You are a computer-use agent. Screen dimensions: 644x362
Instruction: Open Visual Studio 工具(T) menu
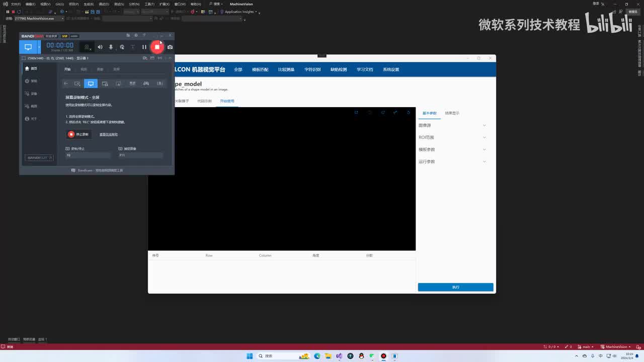(149, 4)
